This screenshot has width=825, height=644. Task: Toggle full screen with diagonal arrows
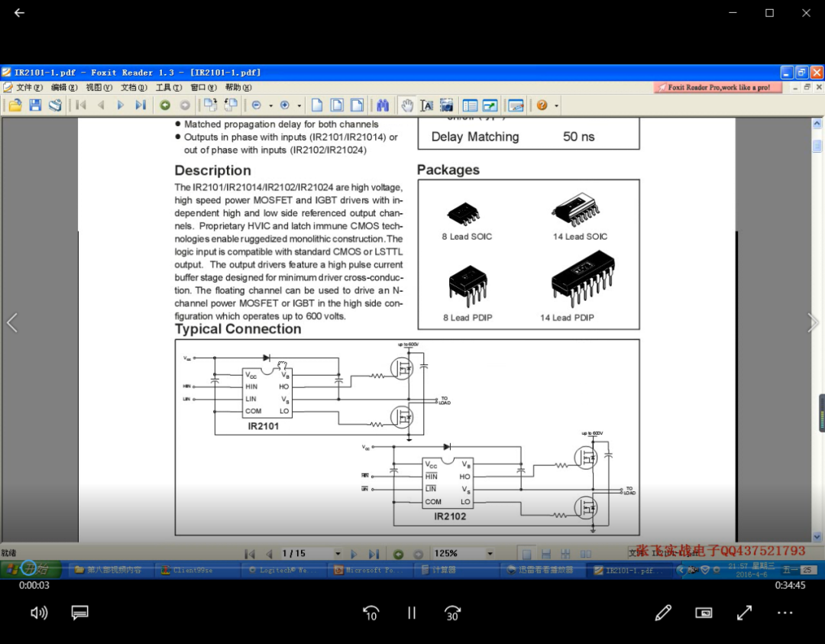click(744, 613)
